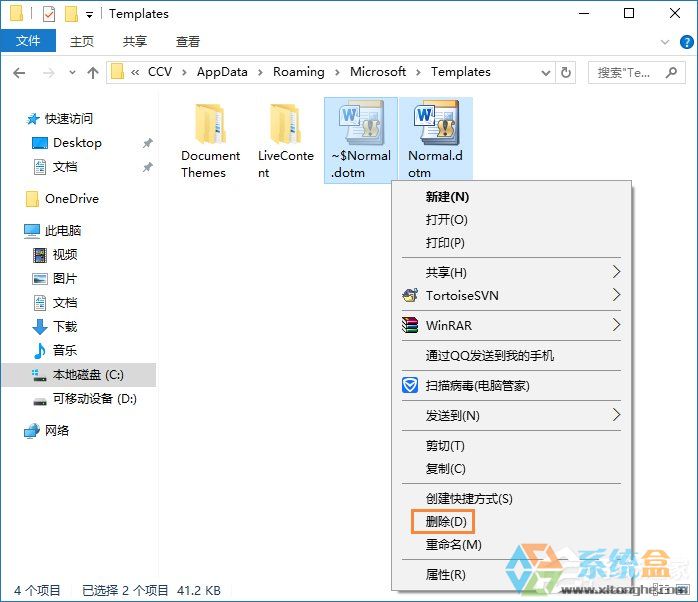Expand the WinRAR submenu
This screenshot has width=698, height=602.
point(511,325)
